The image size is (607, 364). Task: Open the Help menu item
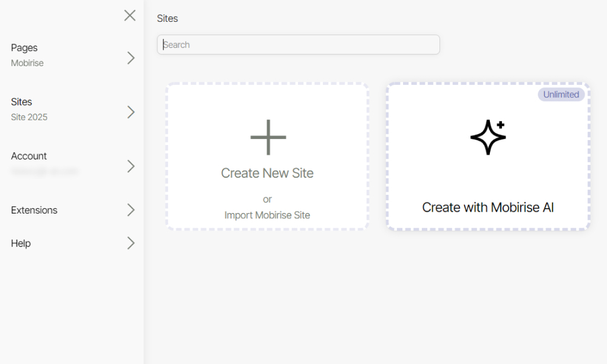point(21,243)
